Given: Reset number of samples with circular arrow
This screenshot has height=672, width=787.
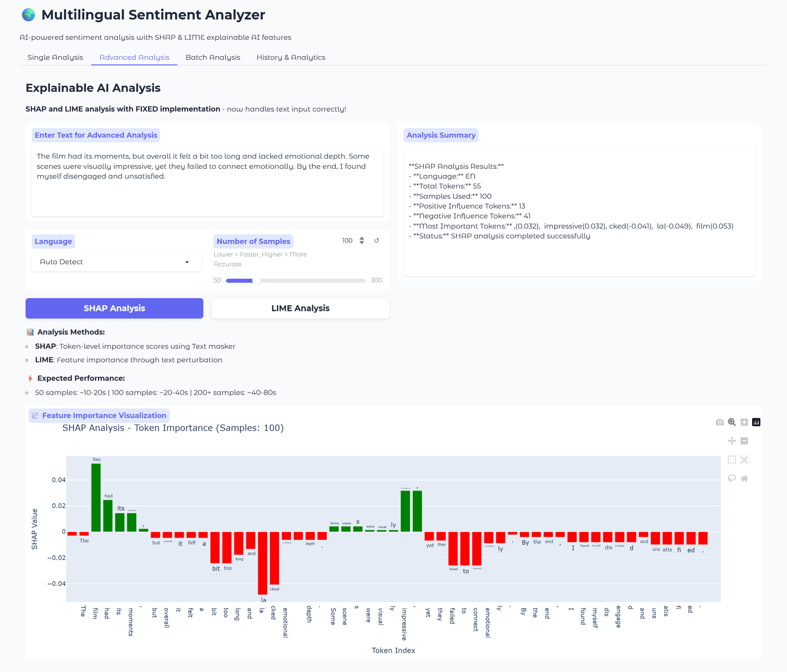Looking at the screenshot, I should 376,241.
